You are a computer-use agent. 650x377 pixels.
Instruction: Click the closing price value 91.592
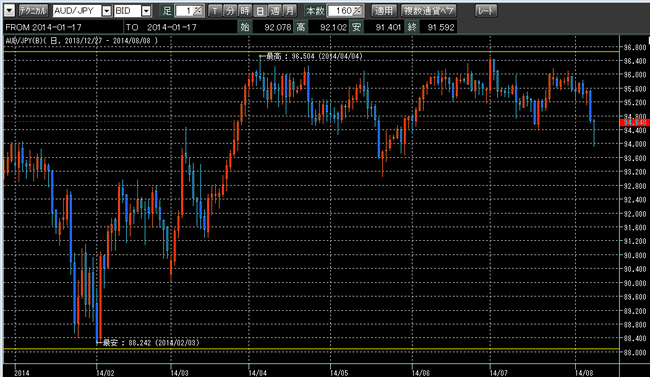(x=441, y=27)
